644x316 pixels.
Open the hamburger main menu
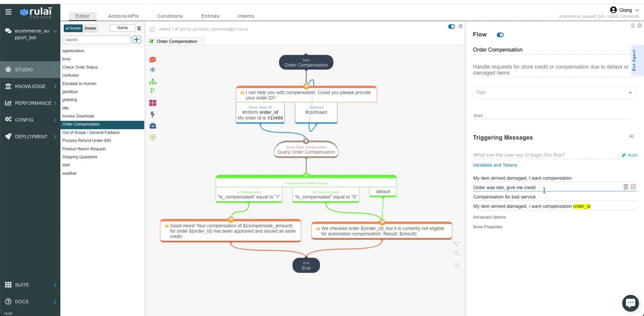click(x=8, y=12)
